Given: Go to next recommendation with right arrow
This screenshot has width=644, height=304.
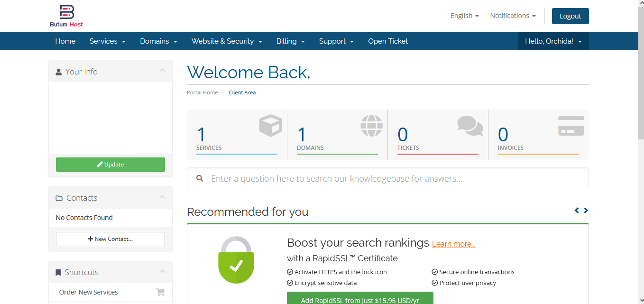Looking at the screenshot, I should point(586,211).
